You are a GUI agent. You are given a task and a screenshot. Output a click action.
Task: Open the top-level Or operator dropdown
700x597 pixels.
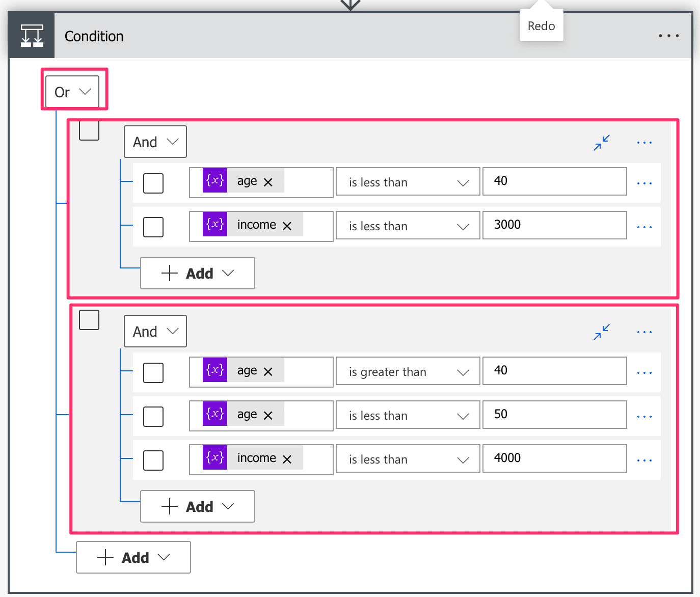pos(72,92)
